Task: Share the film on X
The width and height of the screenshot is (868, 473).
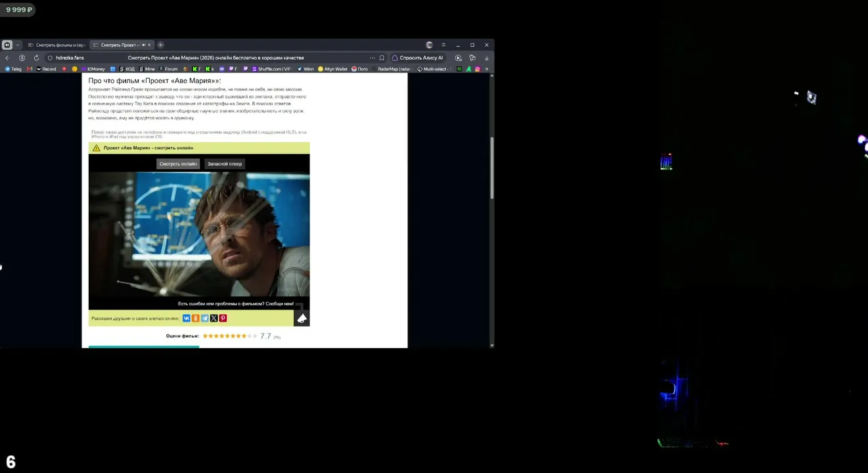Action: (214, 318)
